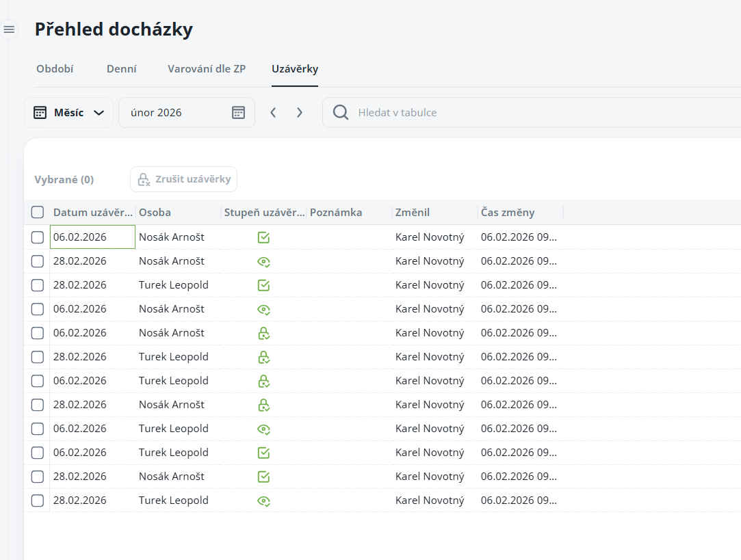Click the magnifier search icon
741x560 pixels.
[340, 113]
